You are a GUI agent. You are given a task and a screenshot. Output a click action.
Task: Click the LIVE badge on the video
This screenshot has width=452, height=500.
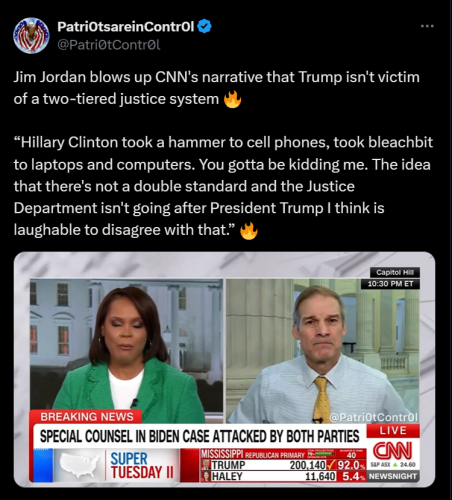(393, 431)
